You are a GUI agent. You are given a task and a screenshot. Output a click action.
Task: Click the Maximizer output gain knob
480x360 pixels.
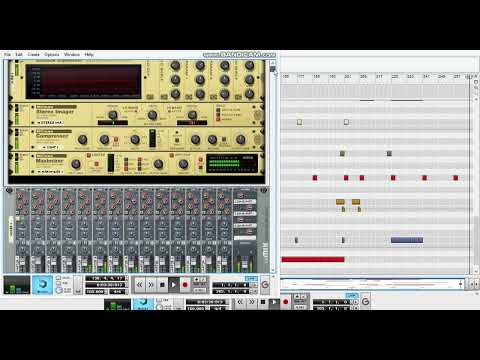(158, 164)
